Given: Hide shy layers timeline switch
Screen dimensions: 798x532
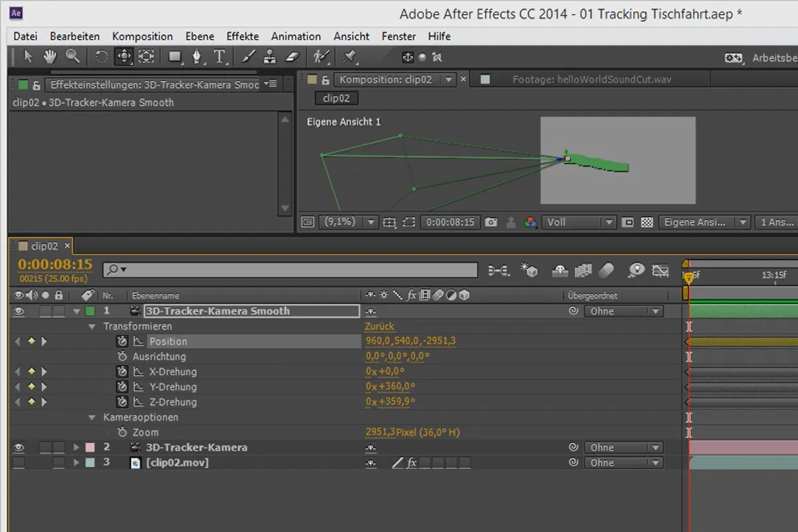Looking at the screenshot, I should pos(560,270).
